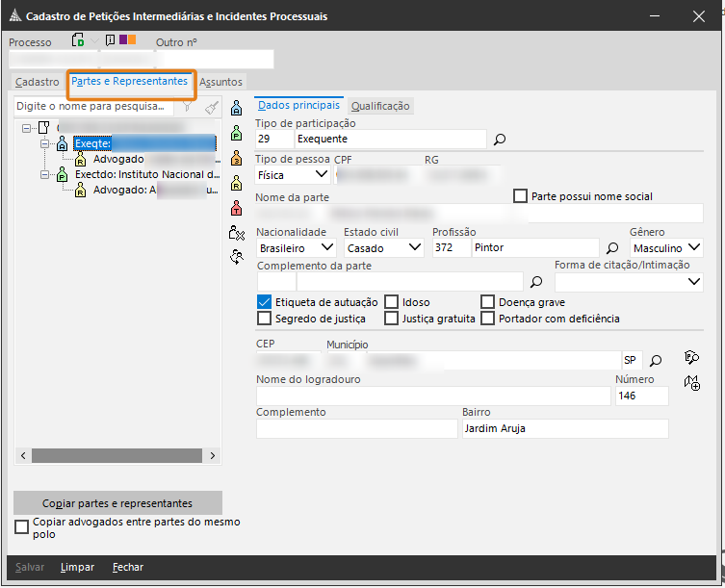Add third party with orange '3' icon
The width and height of the screenshot is (725, 588).
coord(236,158)
